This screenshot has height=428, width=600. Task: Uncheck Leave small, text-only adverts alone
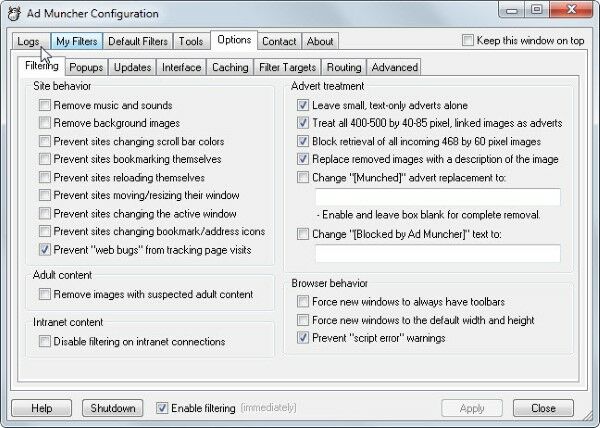pyautogui.click(x=303, y=105)
